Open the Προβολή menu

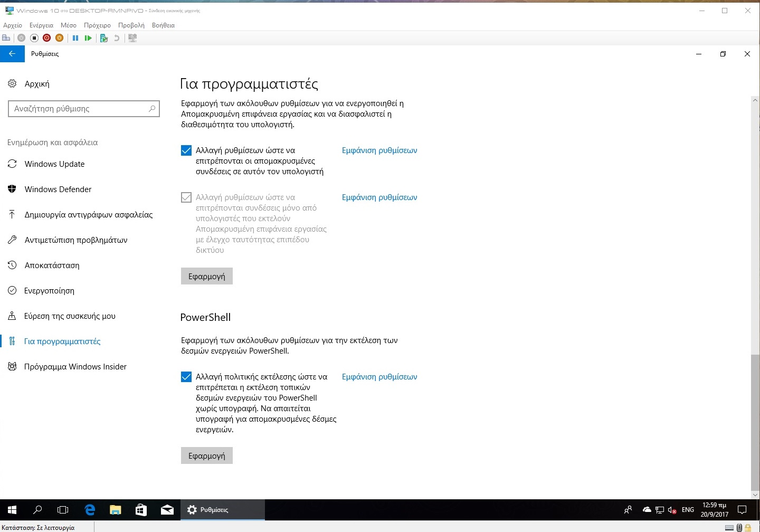(131, 25)
